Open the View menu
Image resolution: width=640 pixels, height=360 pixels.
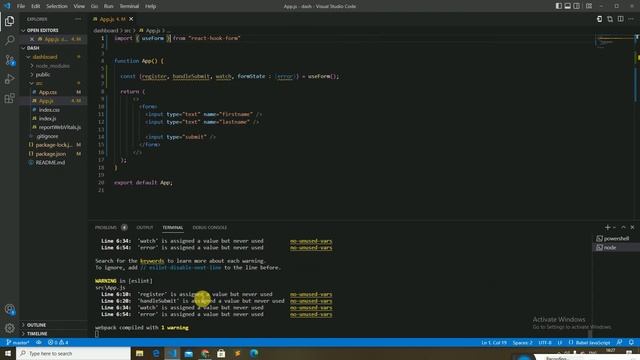pos(79,6)
